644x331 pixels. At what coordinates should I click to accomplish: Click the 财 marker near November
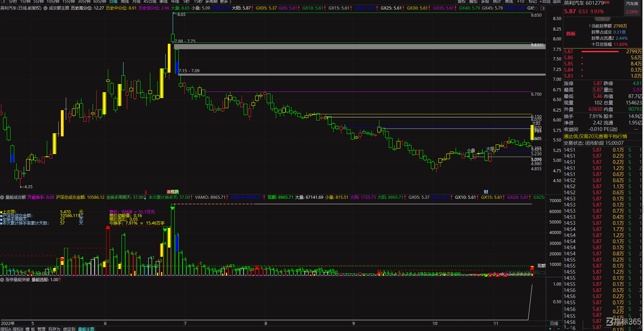[x=486, y=192]
